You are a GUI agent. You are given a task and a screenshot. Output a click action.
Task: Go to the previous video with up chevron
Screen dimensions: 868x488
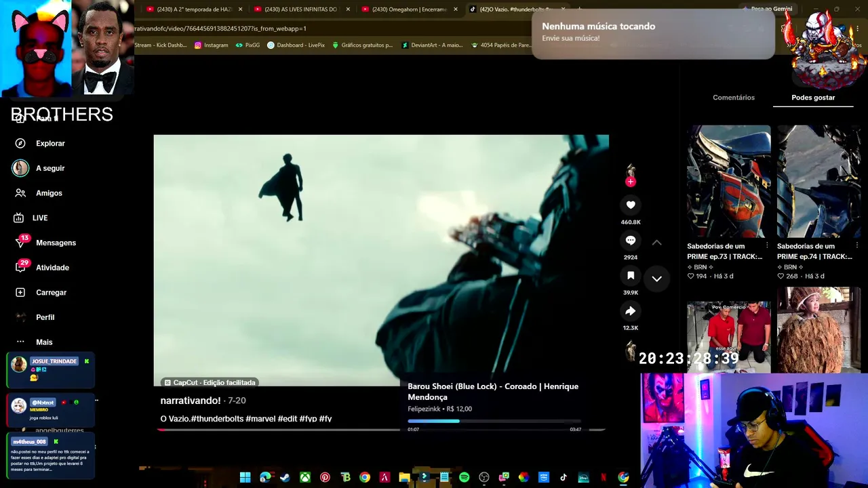pos(656,242)
